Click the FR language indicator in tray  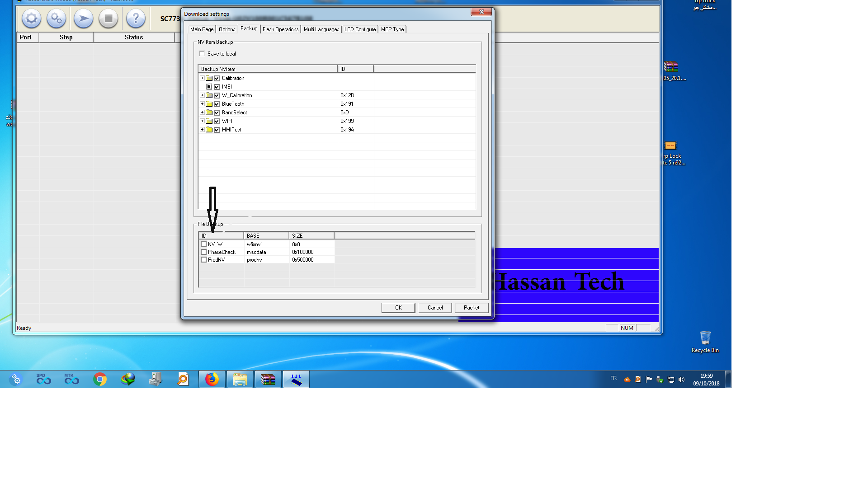tap(613, 378)
